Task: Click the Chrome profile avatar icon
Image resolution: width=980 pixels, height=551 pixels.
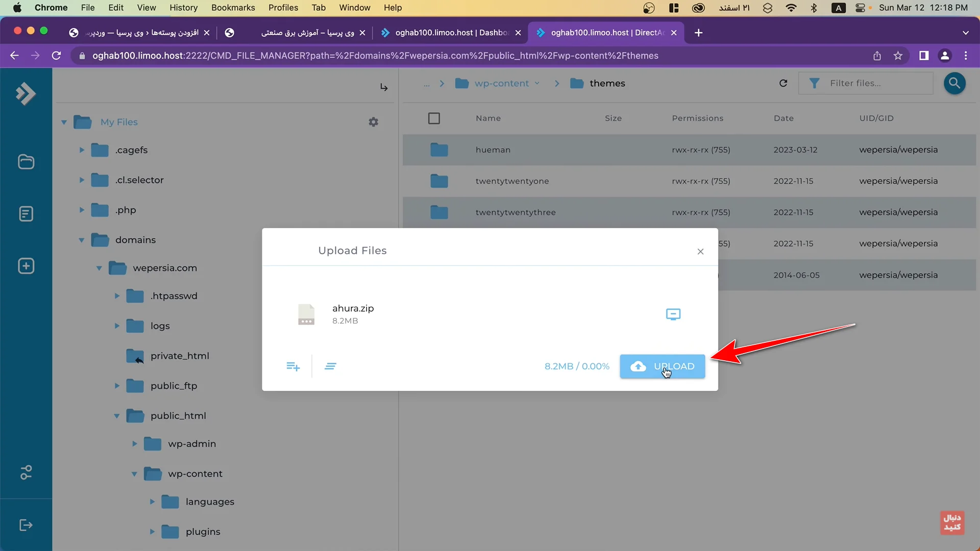Action: (x=945, y=56)
